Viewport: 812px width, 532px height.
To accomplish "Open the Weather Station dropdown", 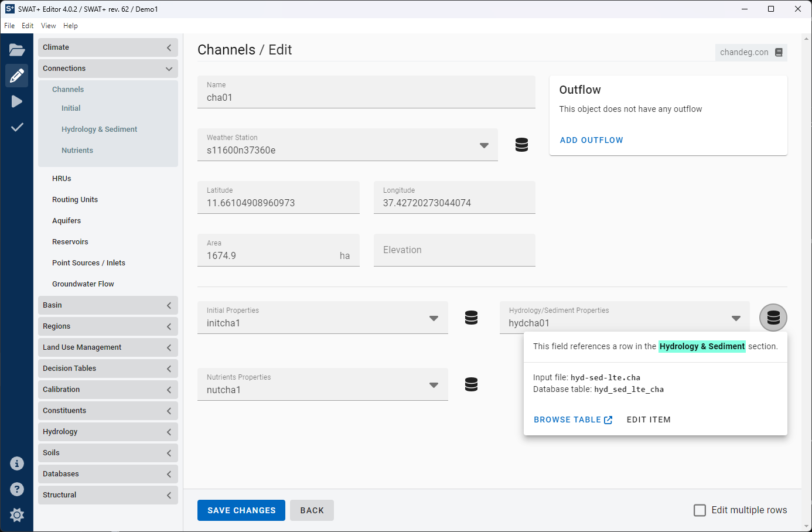I will point(347,145).
